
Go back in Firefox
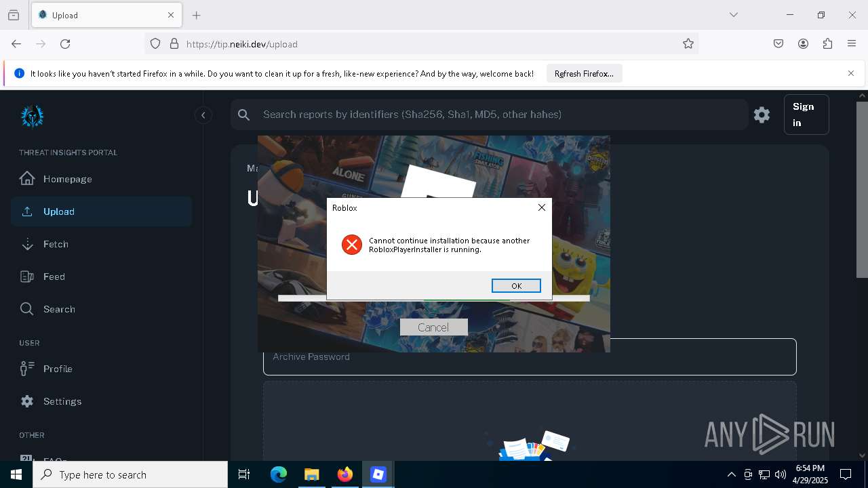16,43
